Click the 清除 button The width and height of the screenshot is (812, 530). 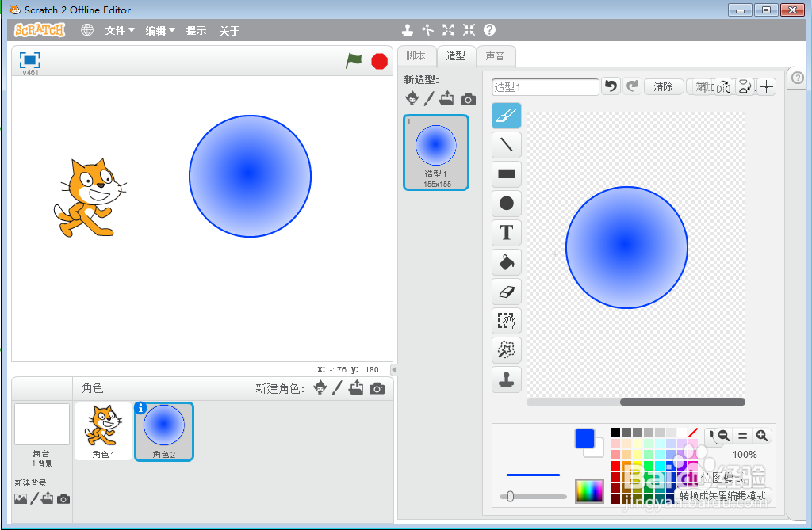coord(664,87)
